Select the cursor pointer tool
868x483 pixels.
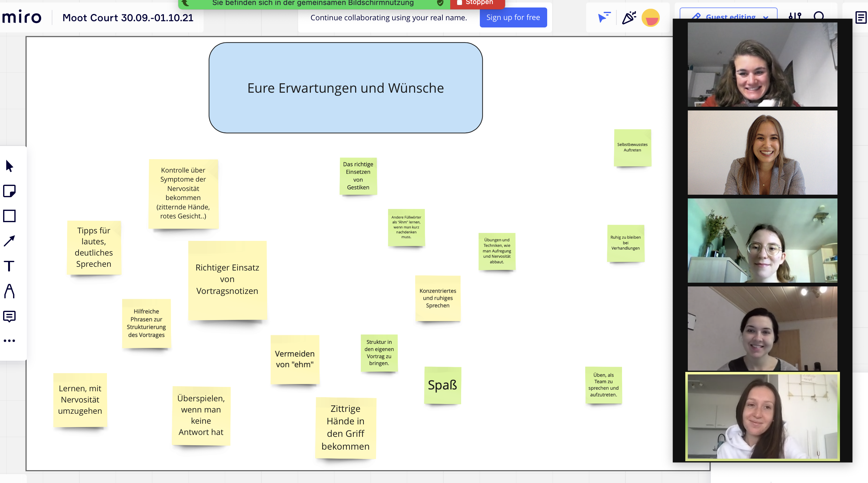(9, 166)
